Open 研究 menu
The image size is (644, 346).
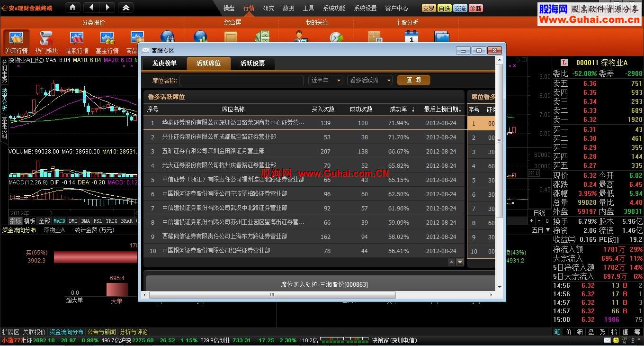[x=269, y=8]
